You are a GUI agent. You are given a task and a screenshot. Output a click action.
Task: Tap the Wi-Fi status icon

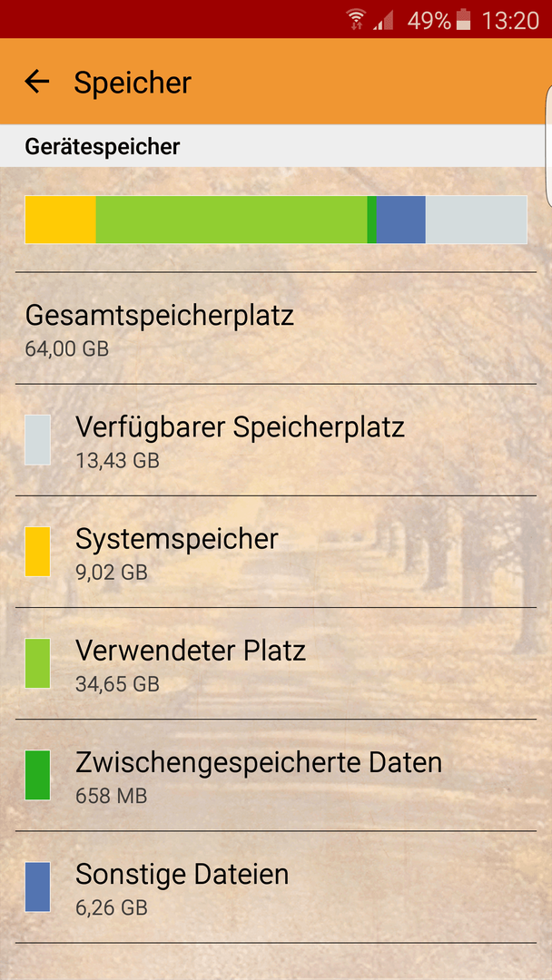pyautogui.click(x=356, y=19)
